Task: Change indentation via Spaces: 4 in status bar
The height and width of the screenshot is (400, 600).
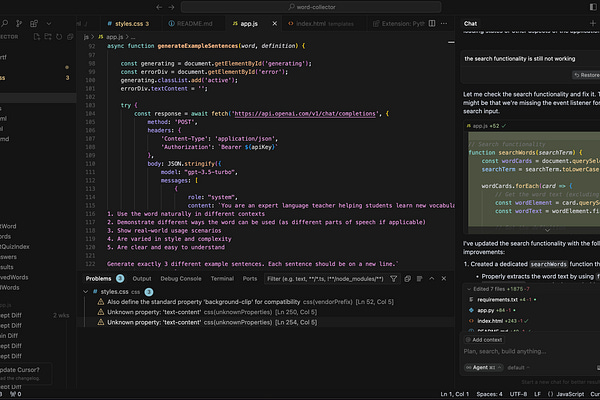Action: coord(489,394)
